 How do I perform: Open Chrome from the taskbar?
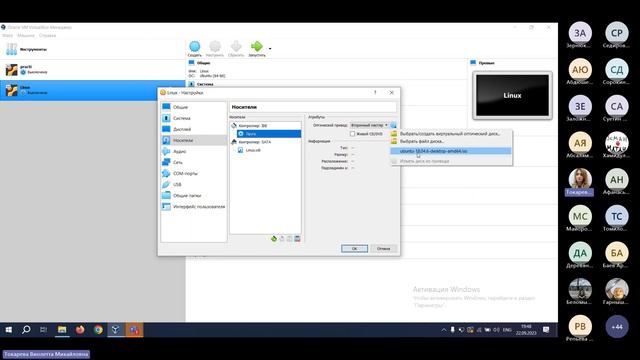pos(98,330)
